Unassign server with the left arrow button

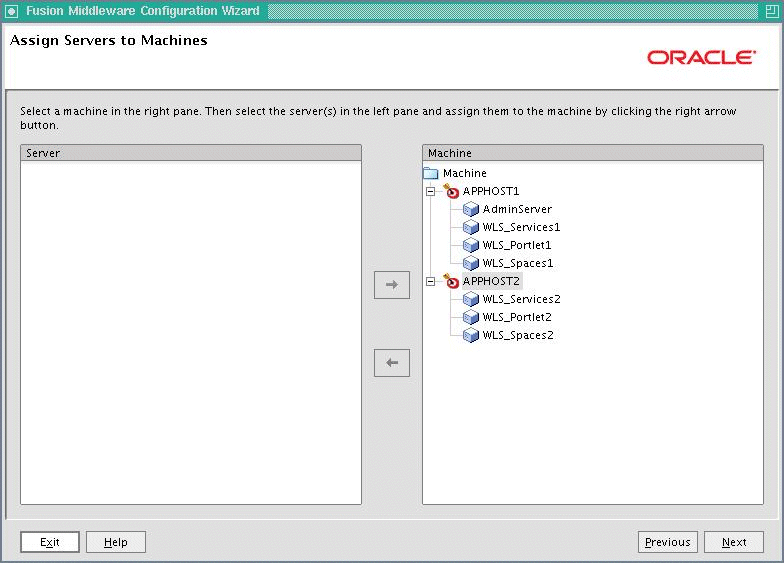(x=392, y=363)
